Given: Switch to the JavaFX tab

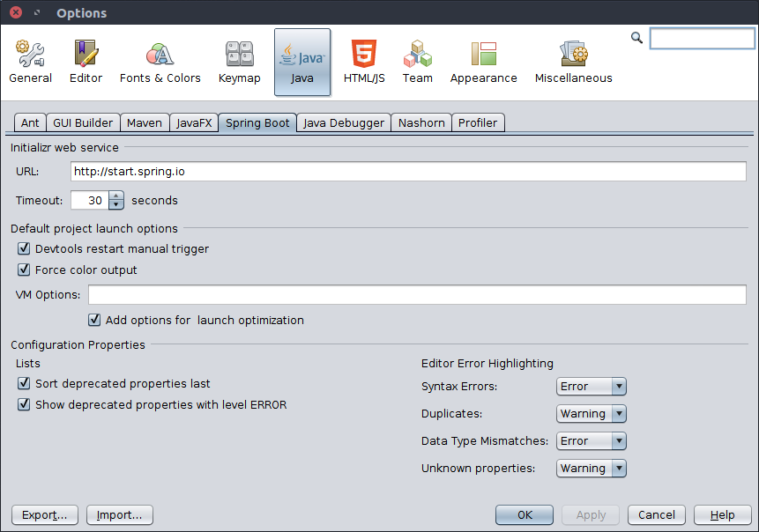Looking at the screenshot, I should point(194,122).
